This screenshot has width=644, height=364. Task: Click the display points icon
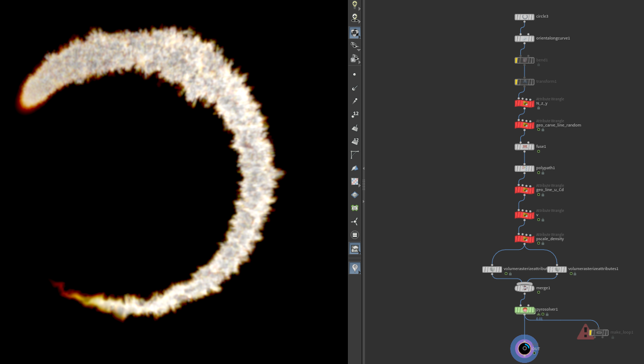[355, 75]
